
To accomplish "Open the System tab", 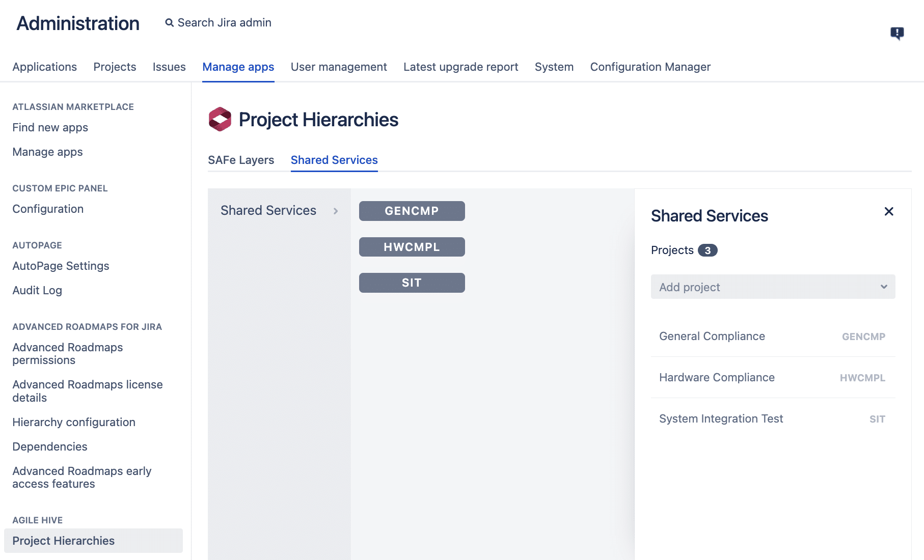I will pyautogui.click(x=554, y=67).
